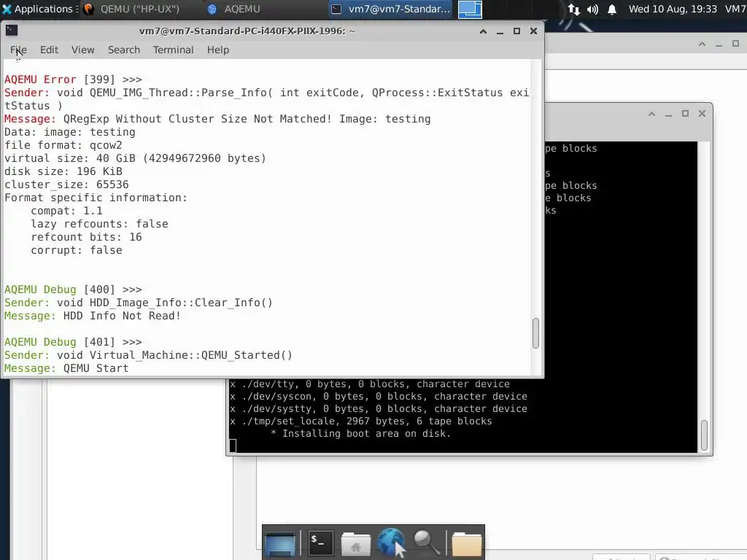Shade the HP-UX QEMU window
The height and width of the screenshot is (560, 747).
tap(651, 114)
